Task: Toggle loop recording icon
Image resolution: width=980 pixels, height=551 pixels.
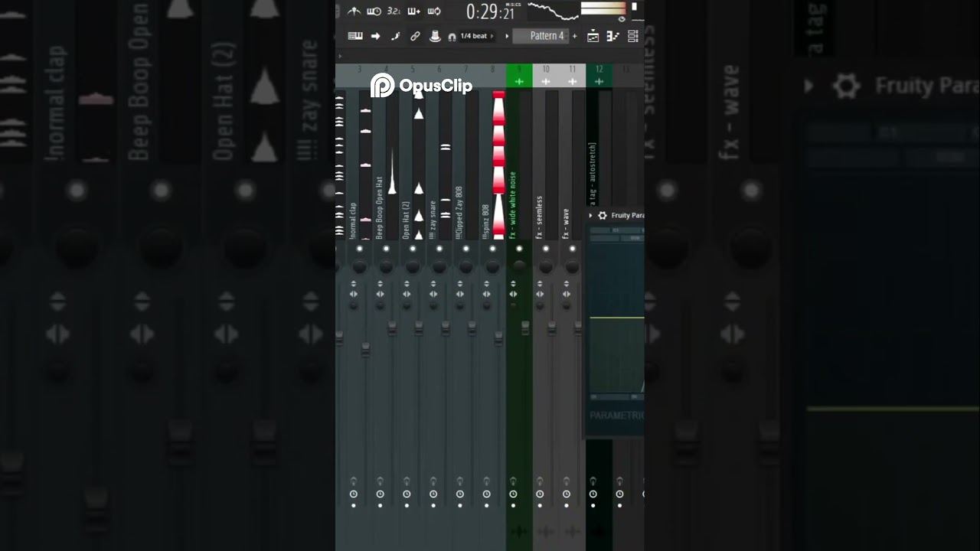Action: [434, 11]
